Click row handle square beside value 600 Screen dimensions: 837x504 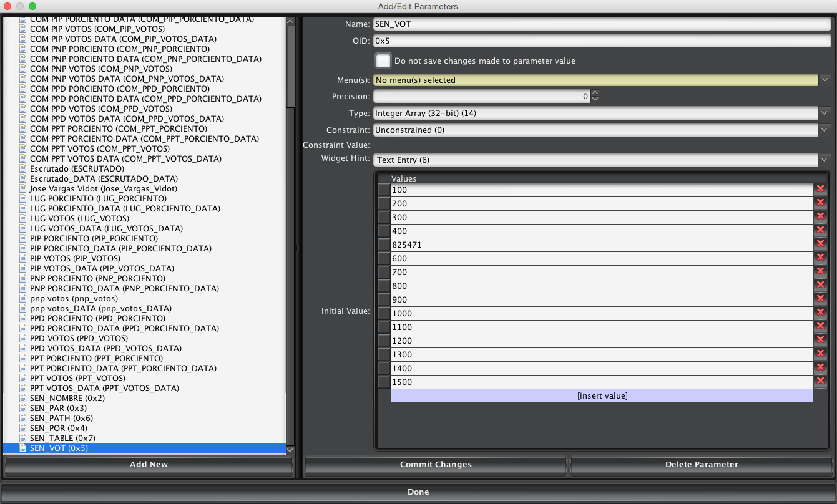383,258
